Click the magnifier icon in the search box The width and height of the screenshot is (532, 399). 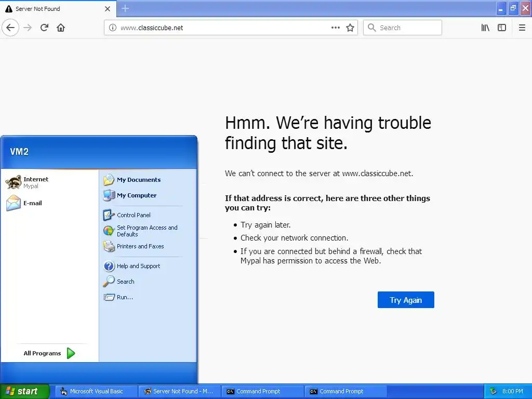[x=372, y=28]
